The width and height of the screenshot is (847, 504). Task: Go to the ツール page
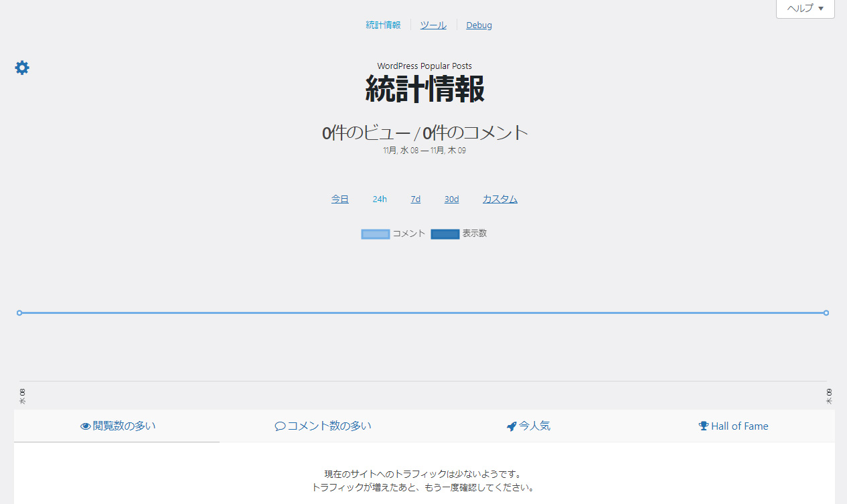[433, 25]
